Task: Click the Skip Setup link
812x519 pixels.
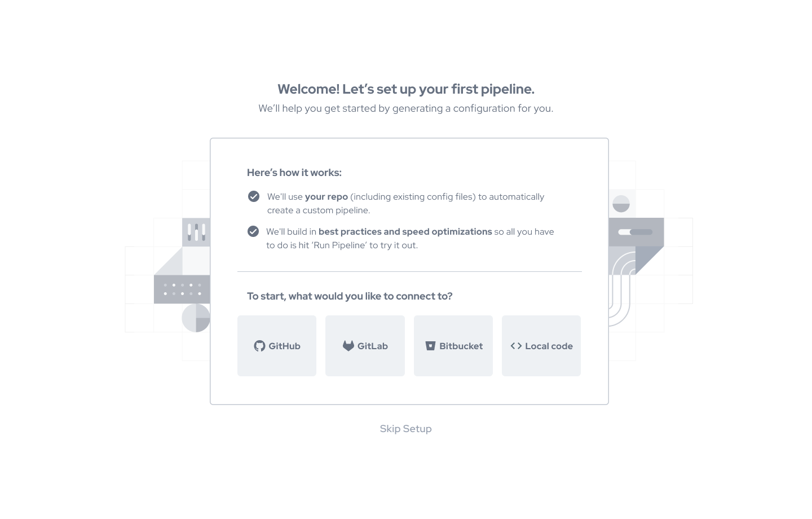Action: [x=405, y=429]
